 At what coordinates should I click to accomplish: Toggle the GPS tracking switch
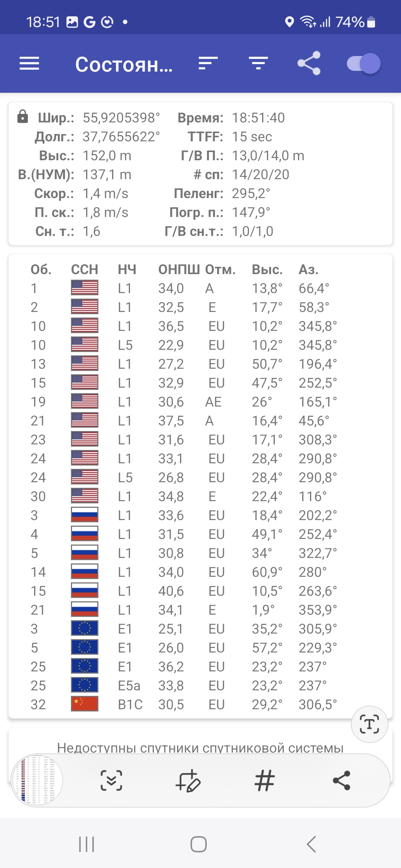pos(363,63)
